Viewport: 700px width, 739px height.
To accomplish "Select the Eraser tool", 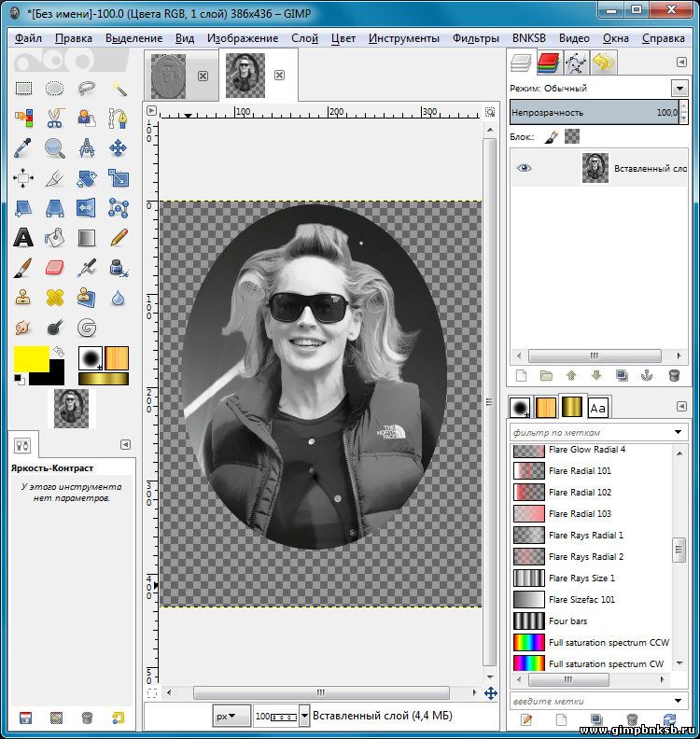I will pyautogui.click(x=55, y=268).
